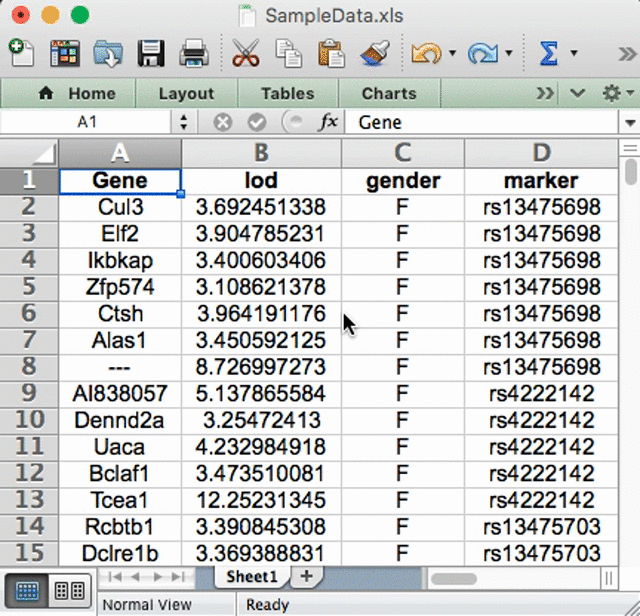Go to previous sheet navigation arrow
This screenshot has width=640, height=616.
[136, 577]
